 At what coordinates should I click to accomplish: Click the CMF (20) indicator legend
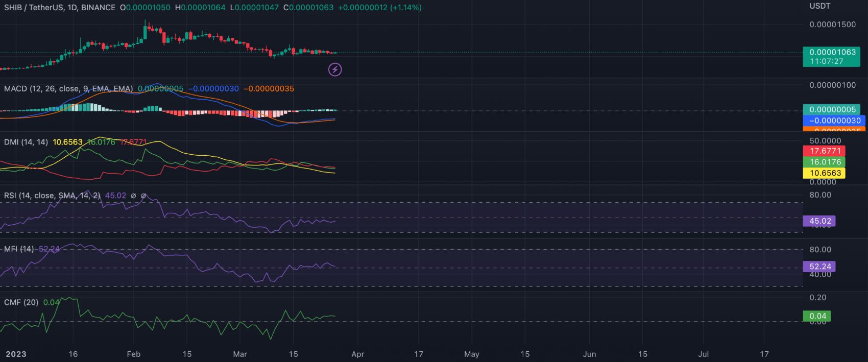point(21,302)
